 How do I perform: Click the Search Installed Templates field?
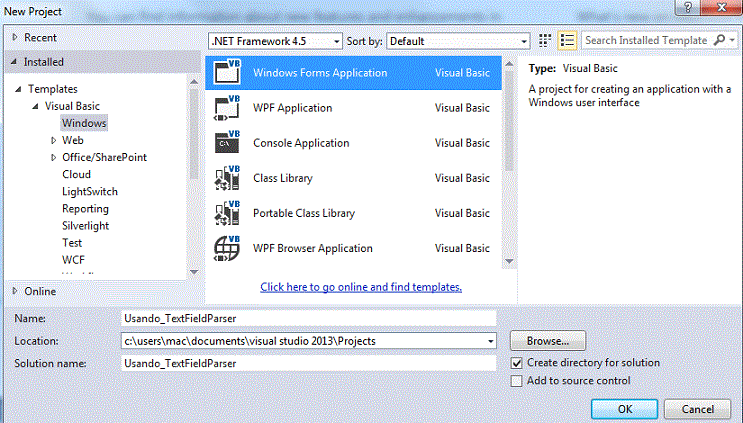(646, 40)
